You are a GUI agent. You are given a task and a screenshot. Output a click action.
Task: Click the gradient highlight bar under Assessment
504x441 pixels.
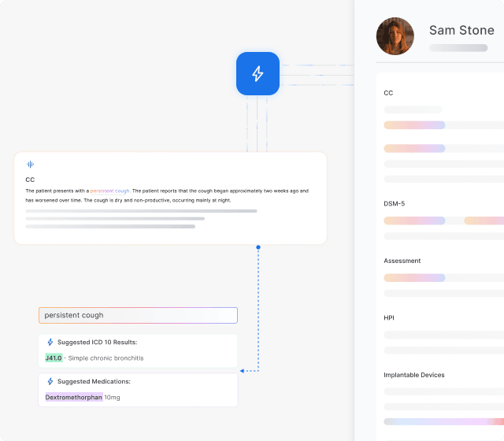pyautogui.click(x=414, y=278)
